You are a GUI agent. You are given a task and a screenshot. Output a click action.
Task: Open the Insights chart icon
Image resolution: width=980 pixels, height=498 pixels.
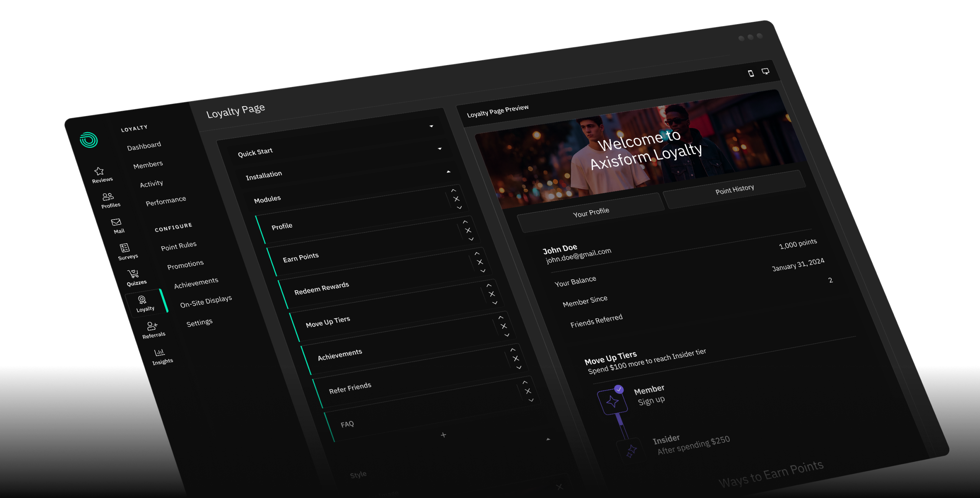(160, 352)
